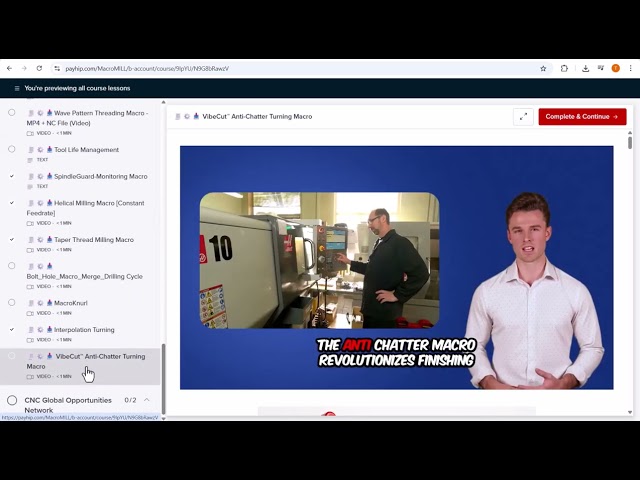Open Tool Life Management lesson
This screenshot has width=640, height=480.
coord(87,150)
